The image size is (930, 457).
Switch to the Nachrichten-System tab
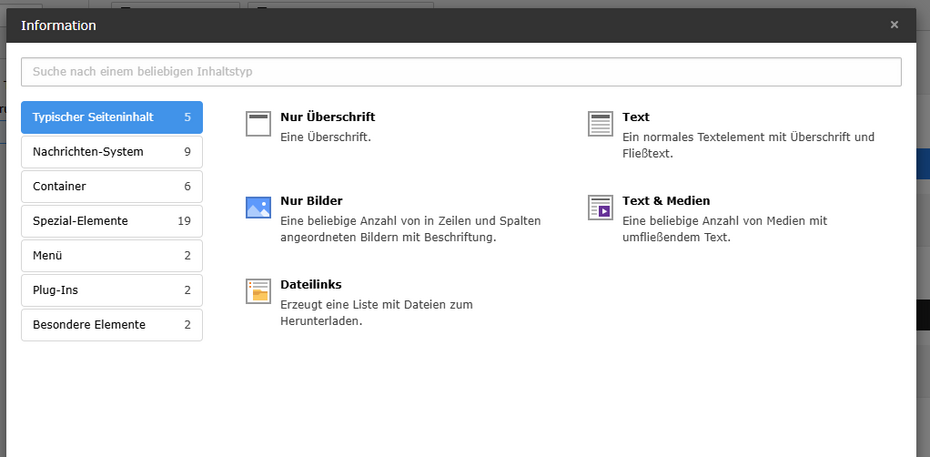point(111,152)
